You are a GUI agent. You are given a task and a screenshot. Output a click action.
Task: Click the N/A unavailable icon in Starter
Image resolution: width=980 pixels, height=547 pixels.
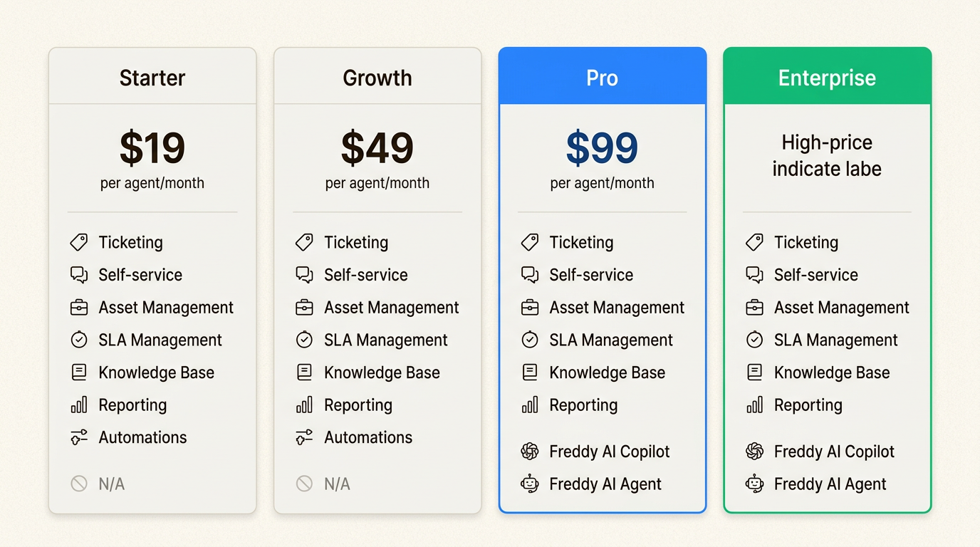tap(79, 484)
